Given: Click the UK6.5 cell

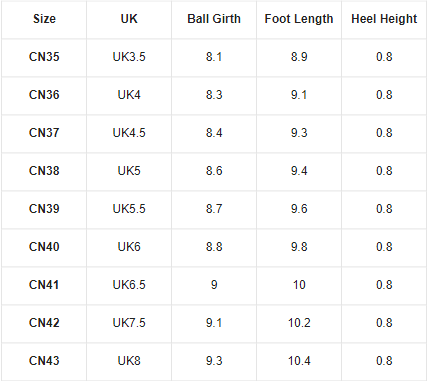Looking at the screenshot, I should click(x=129, y=285).
